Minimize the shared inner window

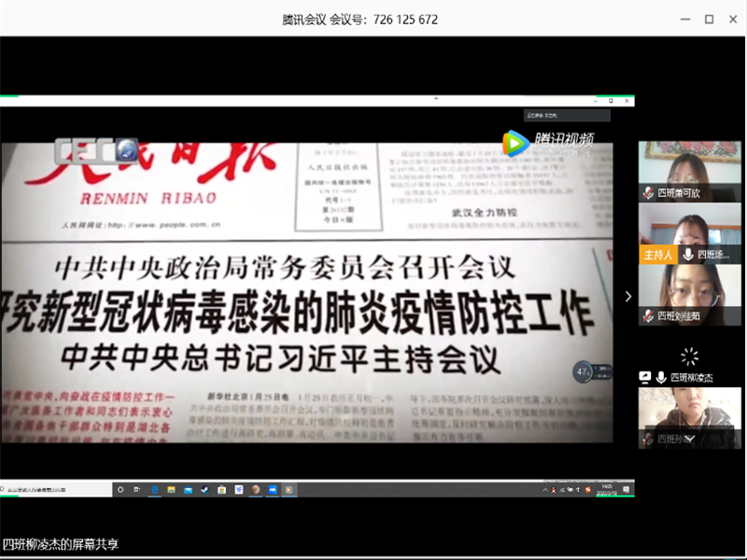[x=596, y=101]
